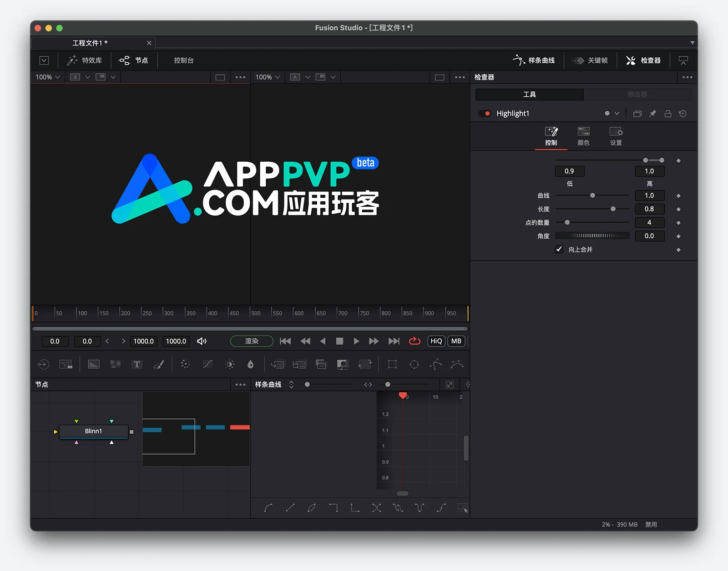Image resolution: width=728 pixels, height=571 pixels.
Task: Toggle HiQ high quality mode
Action: 436,341
